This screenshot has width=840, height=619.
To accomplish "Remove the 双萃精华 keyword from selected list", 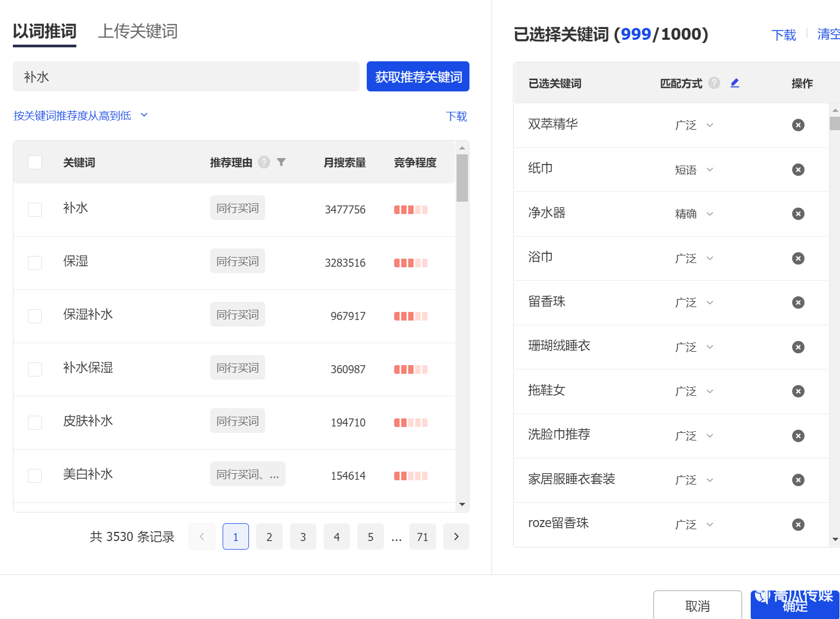I will coord(798,125).
